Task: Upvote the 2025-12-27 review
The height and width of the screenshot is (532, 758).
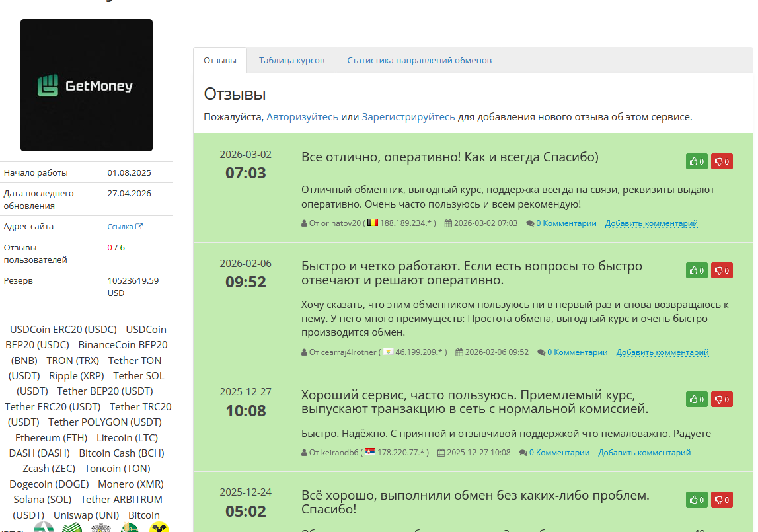Action: tap(697, 399)
